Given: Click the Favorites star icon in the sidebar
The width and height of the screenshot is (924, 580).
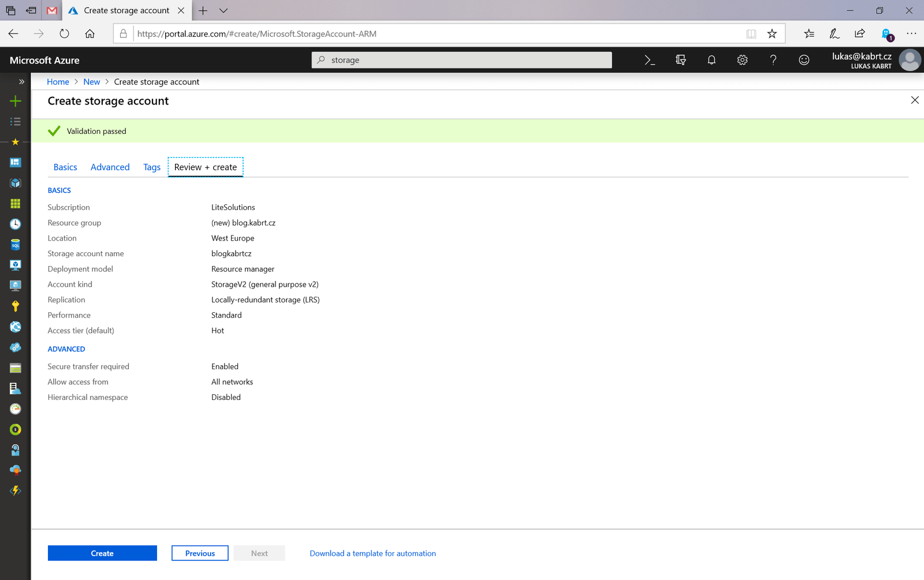Looking at the screenshot, I should (16, 141).
